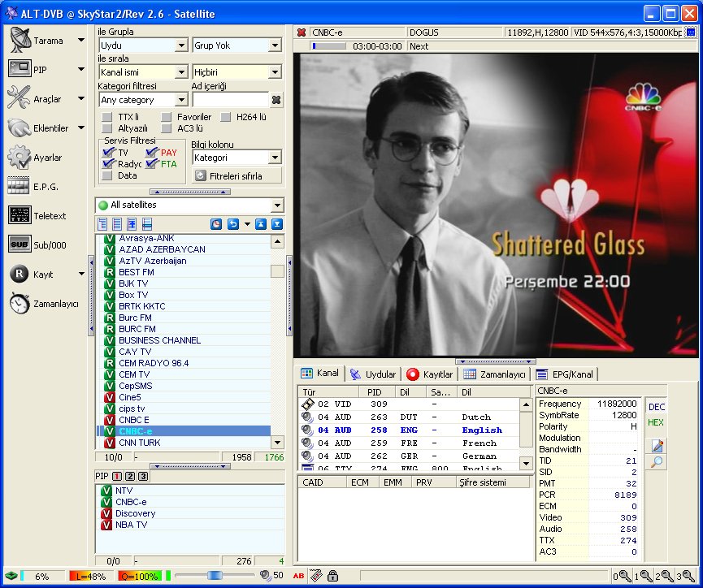Viewport: 703px width, 588px height.
Task: Clear the Ad içeriği name filter icon
Action: point(276,100)
